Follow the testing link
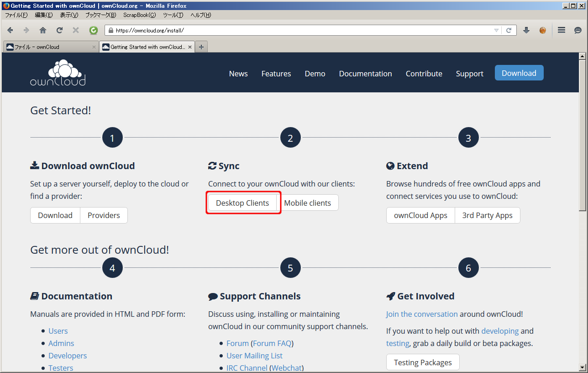588x373 pixels. 398,343
